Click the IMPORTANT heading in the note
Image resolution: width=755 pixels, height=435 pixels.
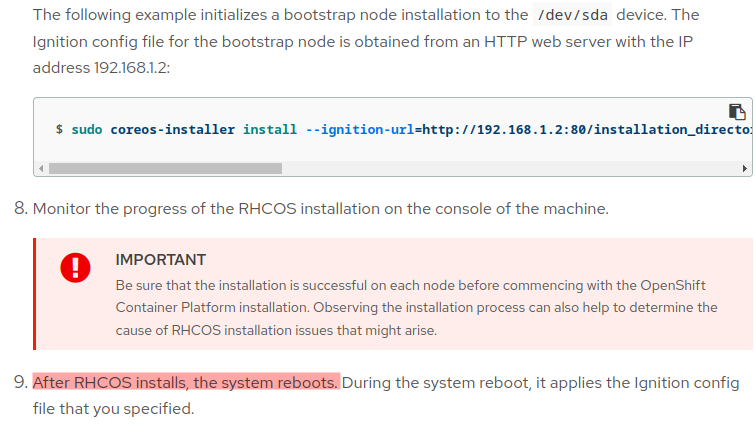pyautogui.click(x=160, y=260)
